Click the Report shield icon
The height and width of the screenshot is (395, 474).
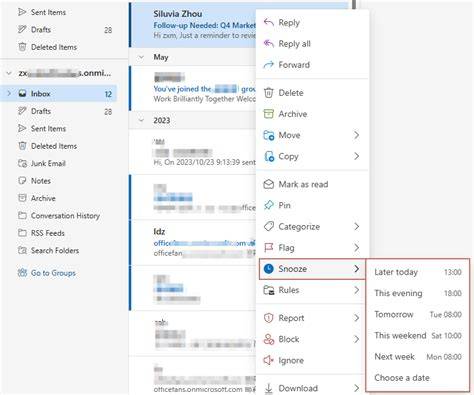269,318
